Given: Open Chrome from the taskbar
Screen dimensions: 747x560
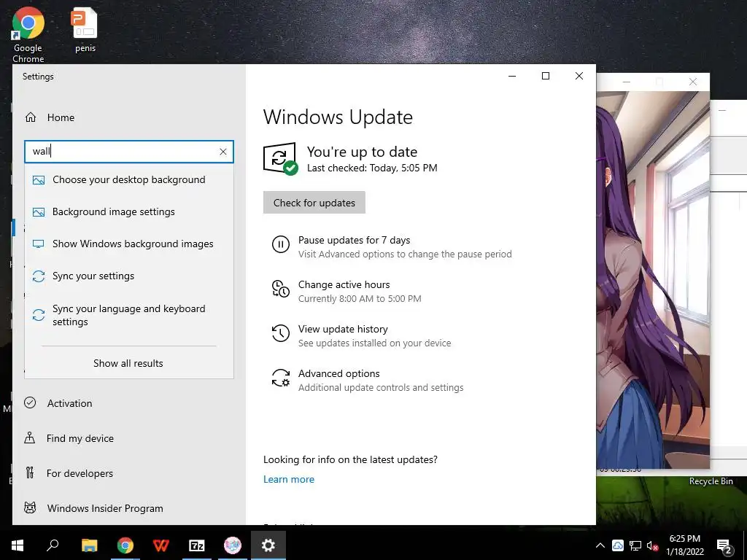Looking at the screenshot, I should [x=125, y=545].
